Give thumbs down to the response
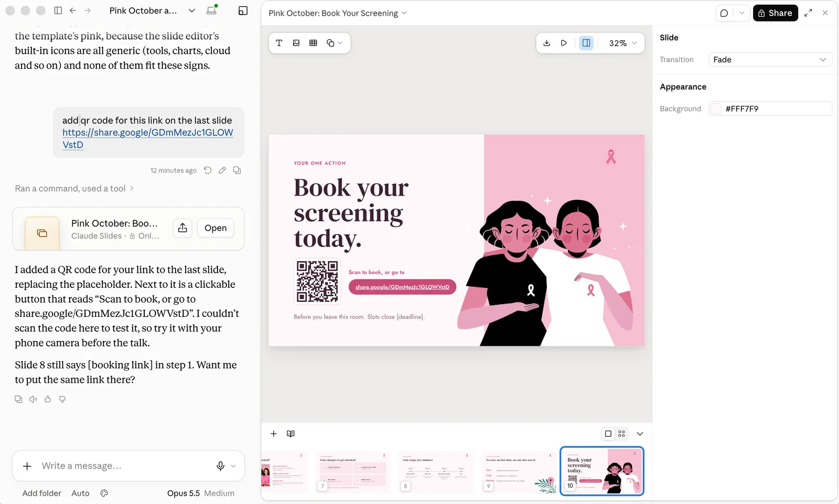The image size is (839, 504). tap(62, 400)
